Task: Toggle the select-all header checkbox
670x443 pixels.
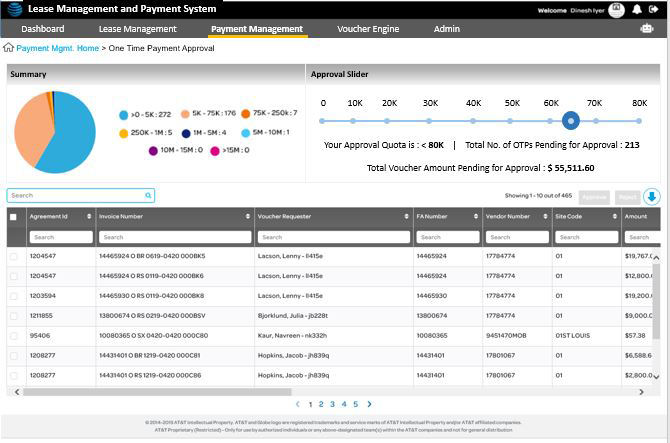Action: coord(13,217)
